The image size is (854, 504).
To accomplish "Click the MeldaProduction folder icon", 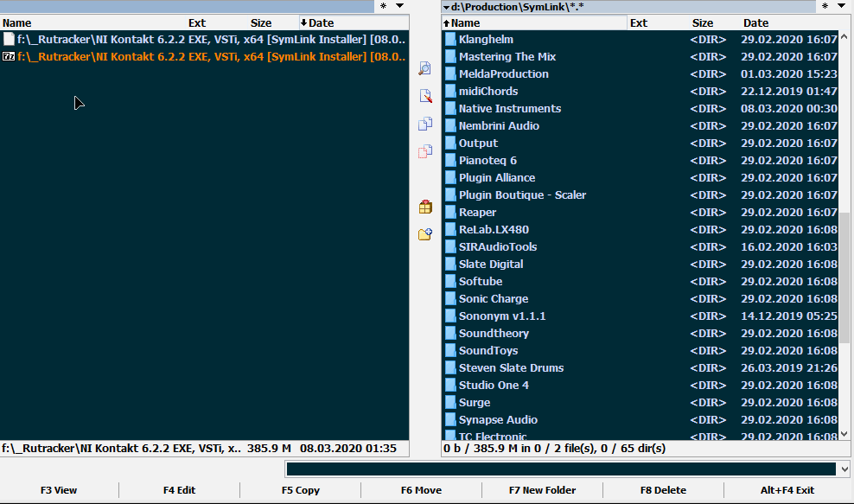I will pyautogui.click(x=449, y=74).
